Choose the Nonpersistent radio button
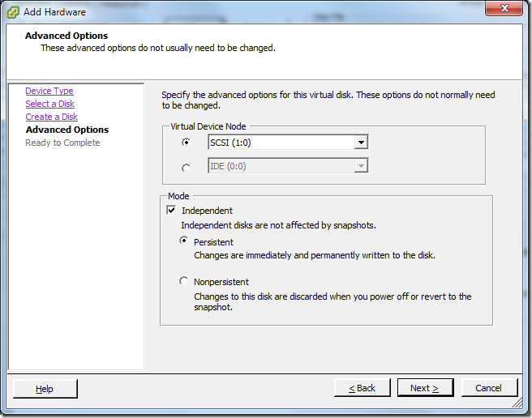The image size is (532, 418). (183, 281)
